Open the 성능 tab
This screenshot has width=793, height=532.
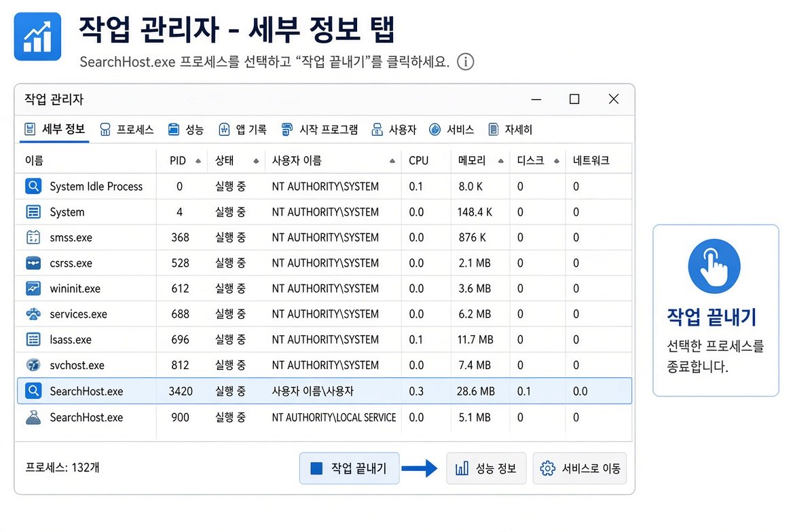pos(185,130)
